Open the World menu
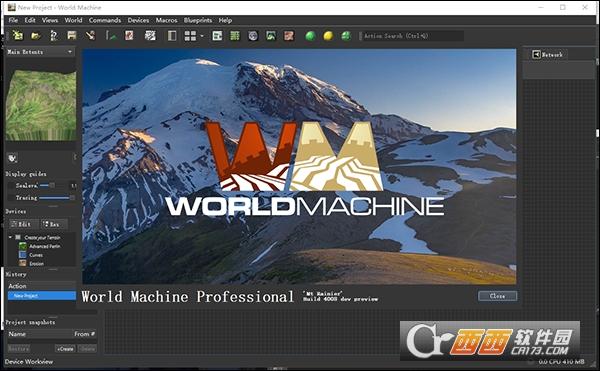The image size is (600, 371). (73, 20)
